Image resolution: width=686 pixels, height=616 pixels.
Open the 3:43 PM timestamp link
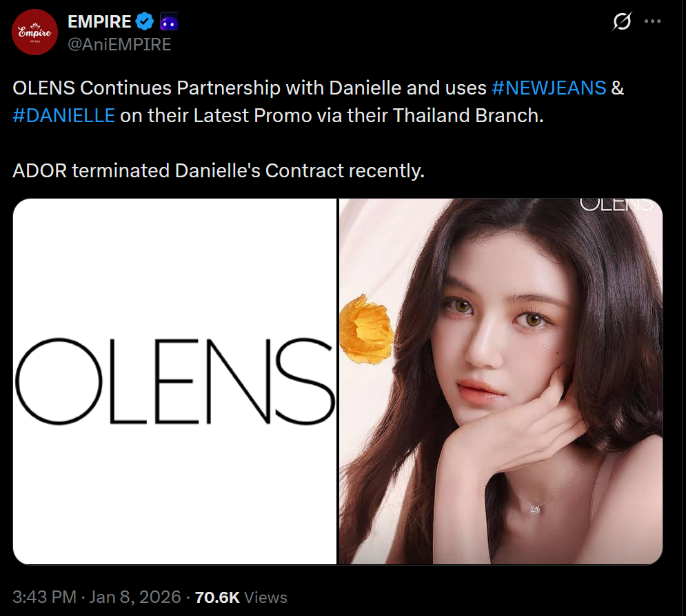pos(44,597)
